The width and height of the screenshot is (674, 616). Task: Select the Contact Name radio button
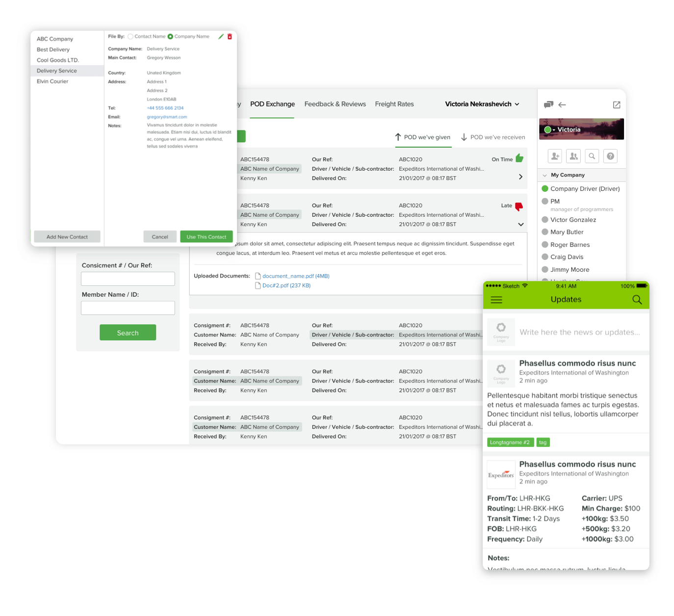130,37
